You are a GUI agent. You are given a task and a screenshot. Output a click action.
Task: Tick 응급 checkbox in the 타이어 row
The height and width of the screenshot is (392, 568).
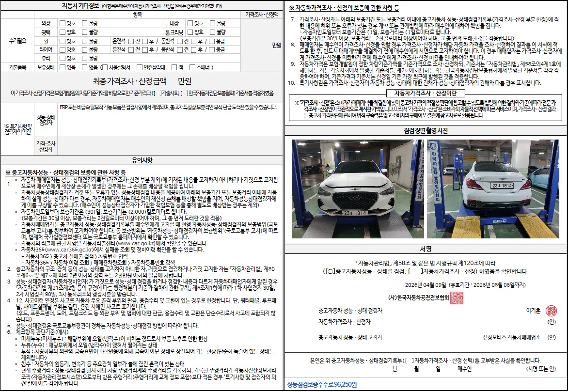(212, 49)
